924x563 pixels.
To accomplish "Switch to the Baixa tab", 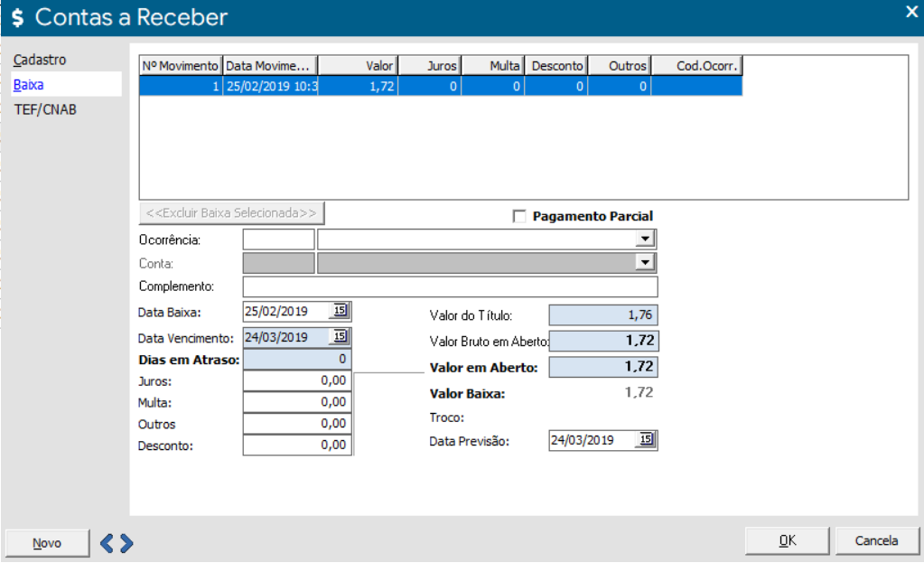I will click(29, 85).
